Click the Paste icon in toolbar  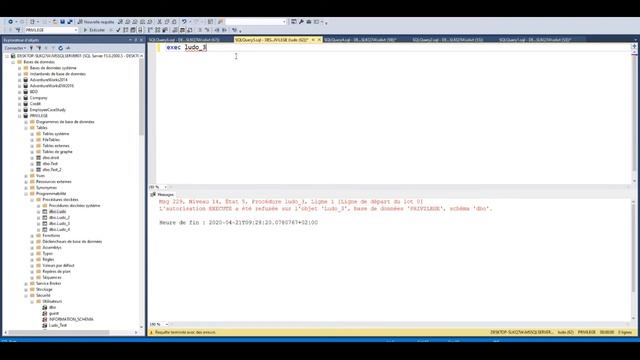coord(174,22)
